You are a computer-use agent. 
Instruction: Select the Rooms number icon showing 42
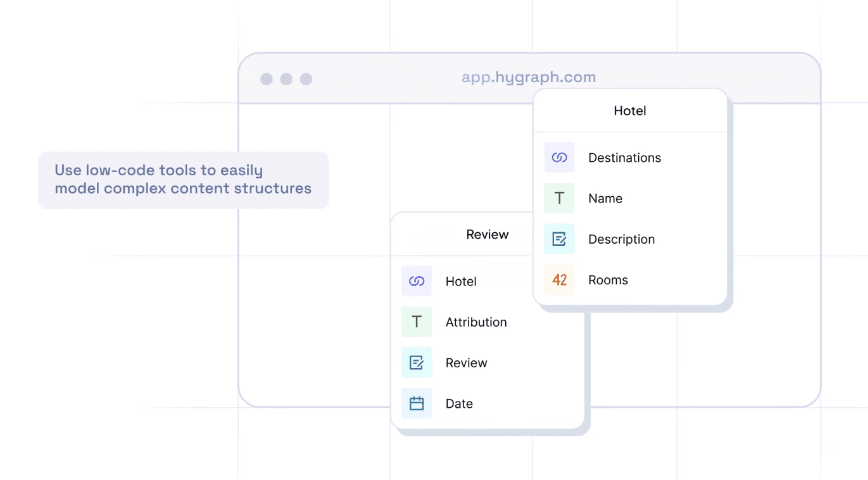click(x=559, y=281)
